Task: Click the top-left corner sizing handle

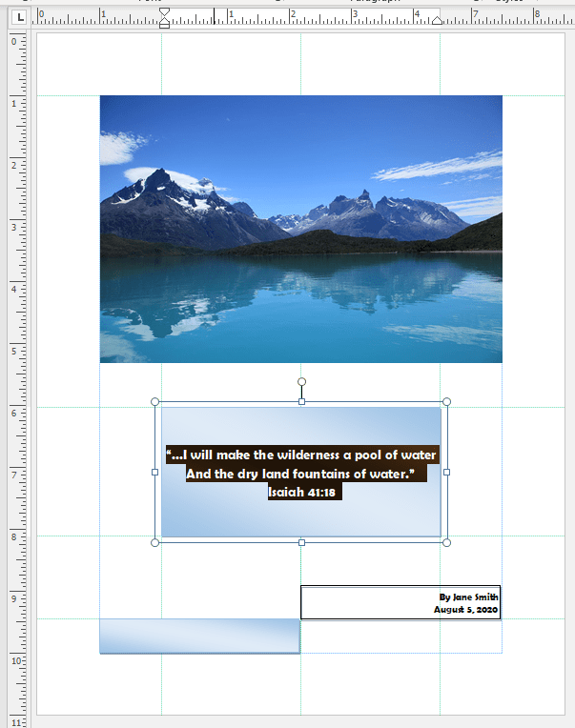Action: [155, 402]
